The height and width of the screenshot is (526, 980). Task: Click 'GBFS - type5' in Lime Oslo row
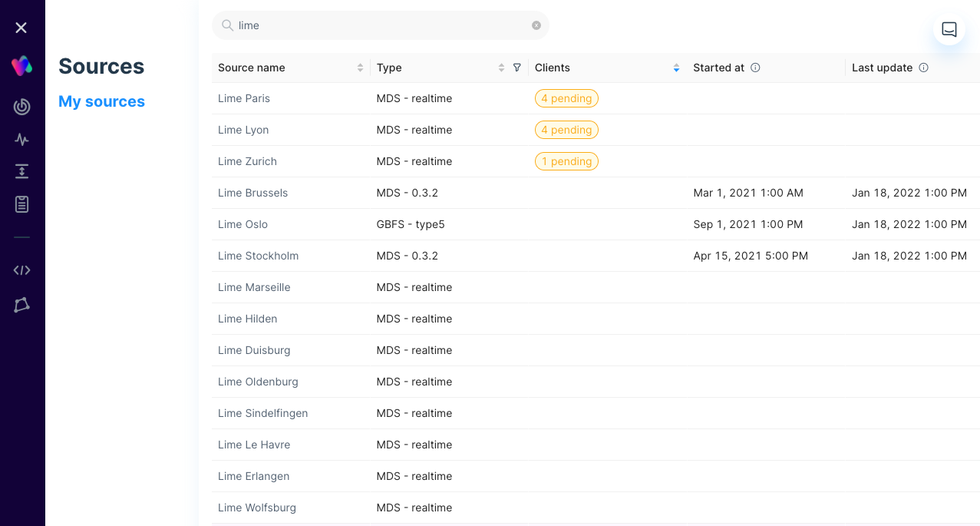(411, 224)
